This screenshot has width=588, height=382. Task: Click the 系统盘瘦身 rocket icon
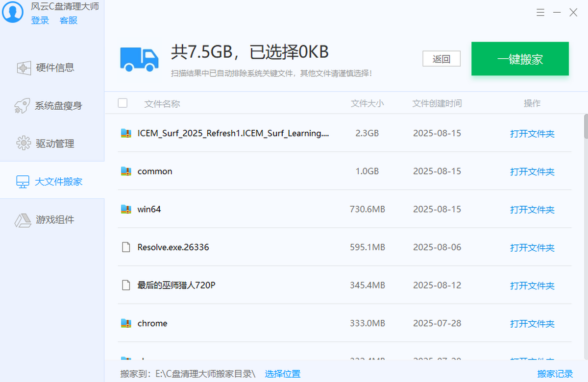[x=23, y=106]
